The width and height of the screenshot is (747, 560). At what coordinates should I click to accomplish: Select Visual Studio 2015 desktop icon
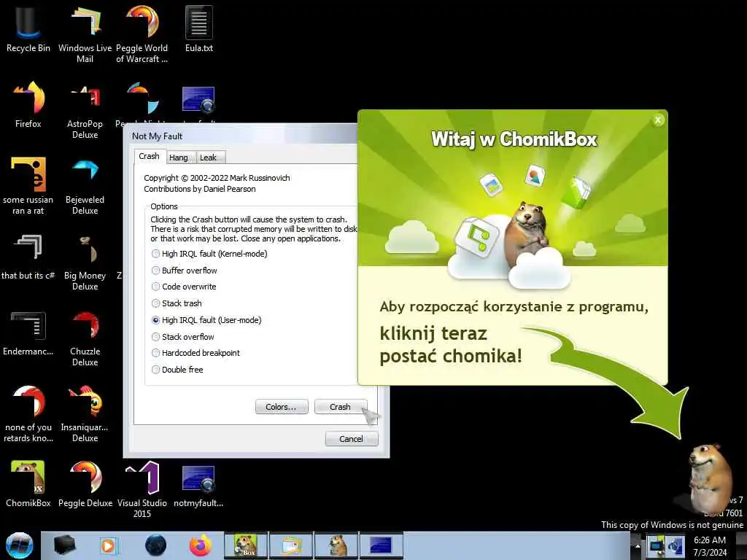click(142, 489)
